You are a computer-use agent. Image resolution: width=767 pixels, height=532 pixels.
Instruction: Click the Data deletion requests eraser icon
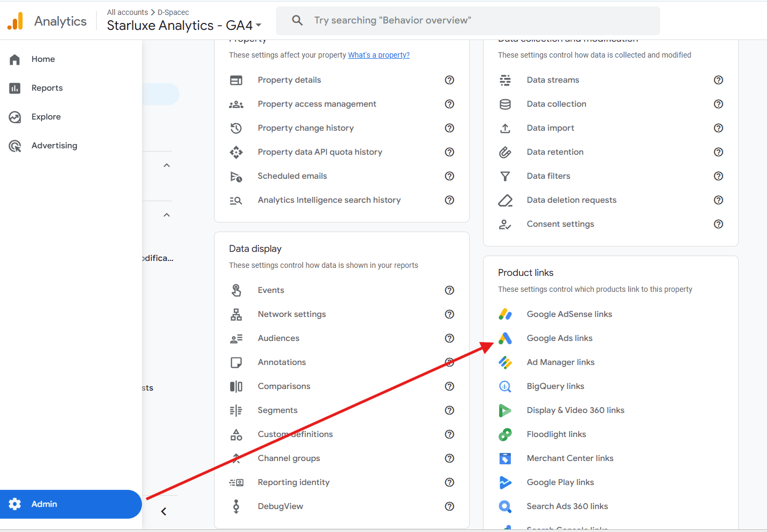coord(505,200)
